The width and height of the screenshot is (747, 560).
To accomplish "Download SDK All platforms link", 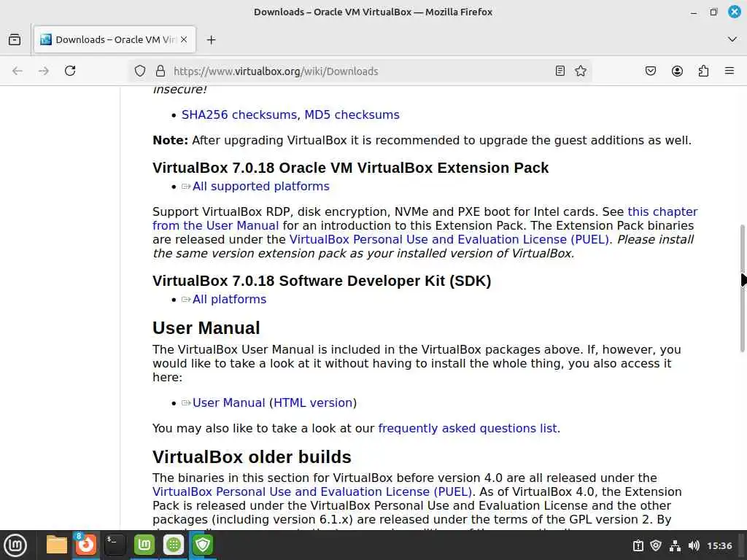I will point(229,299).
